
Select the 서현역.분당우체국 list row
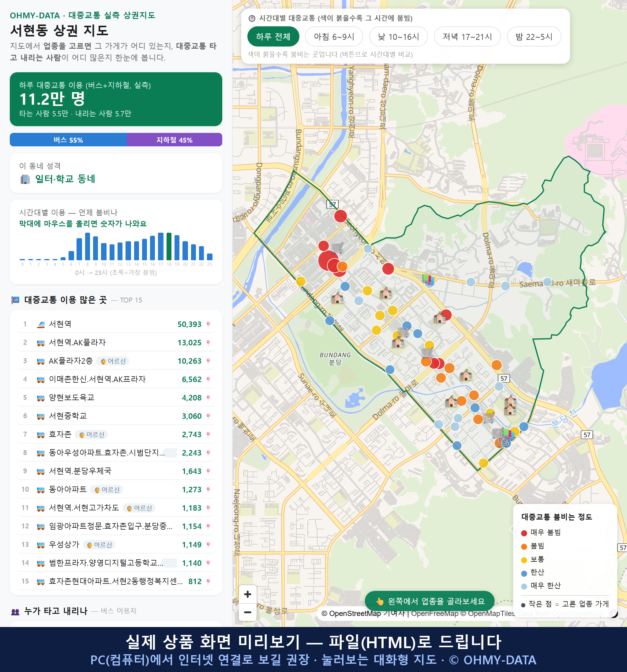pos(116,471)
